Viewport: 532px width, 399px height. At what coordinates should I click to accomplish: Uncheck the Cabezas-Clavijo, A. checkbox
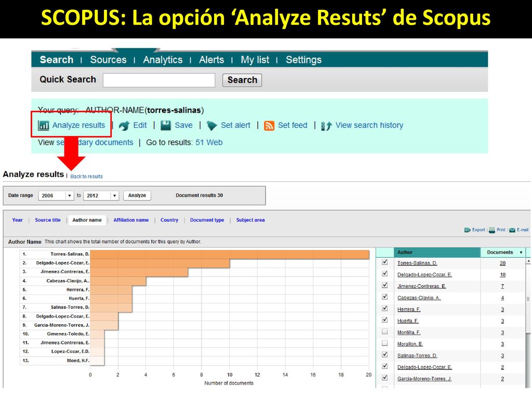pyautogui.click(x=385, y=297)
